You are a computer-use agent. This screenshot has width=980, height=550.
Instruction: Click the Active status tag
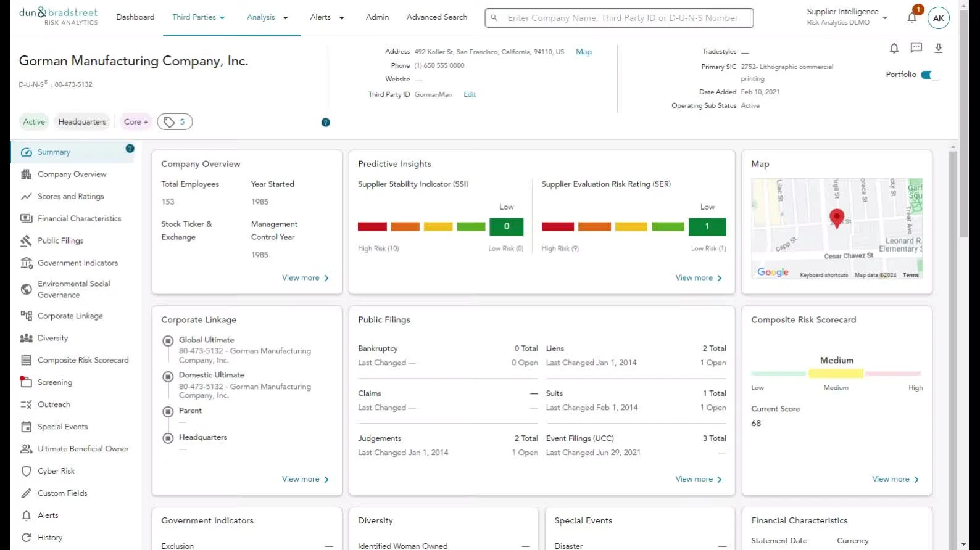click(x=34, y=122)
